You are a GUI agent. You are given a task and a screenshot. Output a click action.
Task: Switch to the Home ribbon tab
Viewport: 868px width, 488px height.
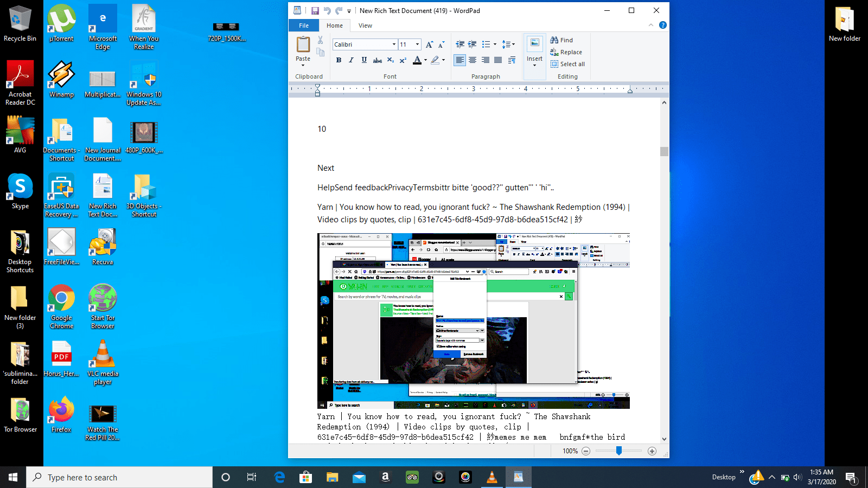[x=335, y=25]
